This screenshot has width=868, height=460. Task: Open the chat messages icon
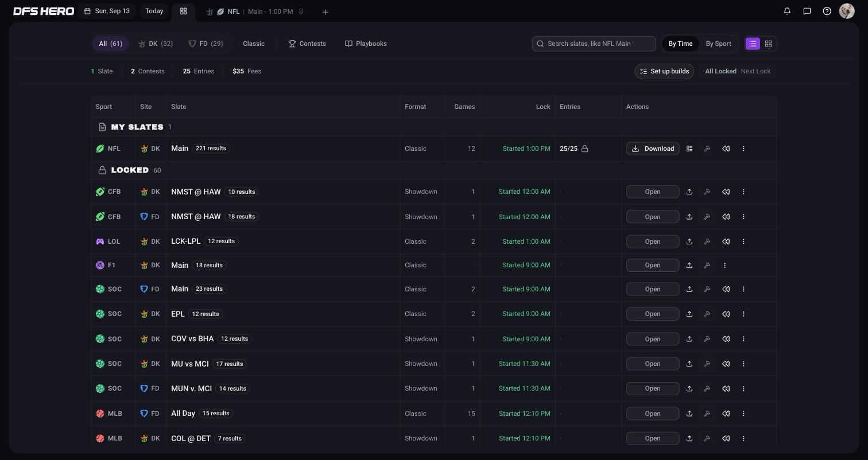click(x=807, y=11)
